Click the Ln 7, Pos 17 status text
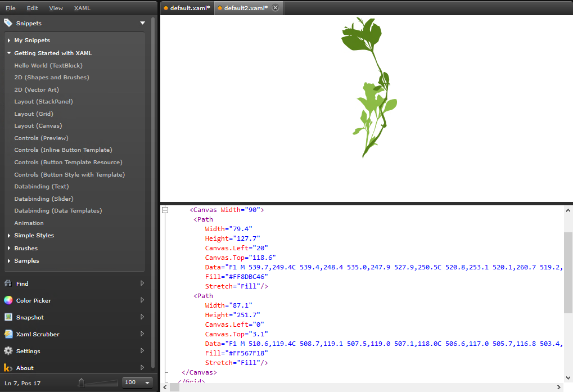The width and height of the screenshot is (573, 392). coord(22,383)
